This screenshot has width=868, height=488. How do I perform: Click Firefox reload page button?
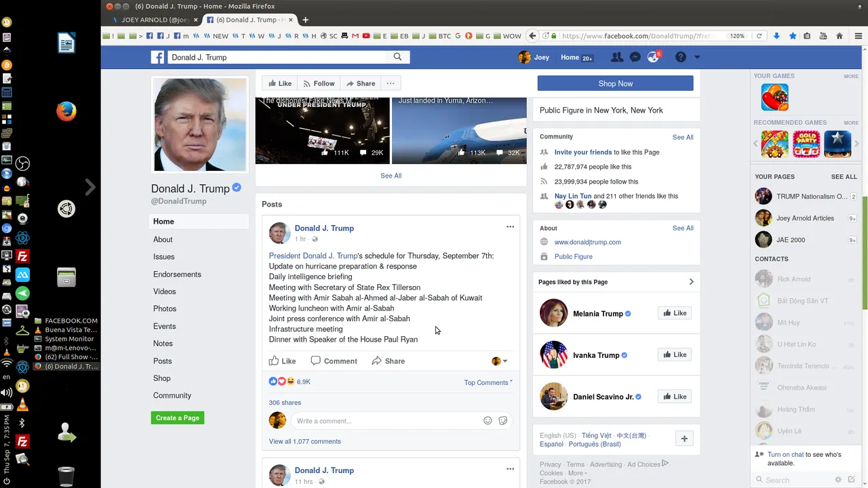pyautogui.click(x=759, y=36)
